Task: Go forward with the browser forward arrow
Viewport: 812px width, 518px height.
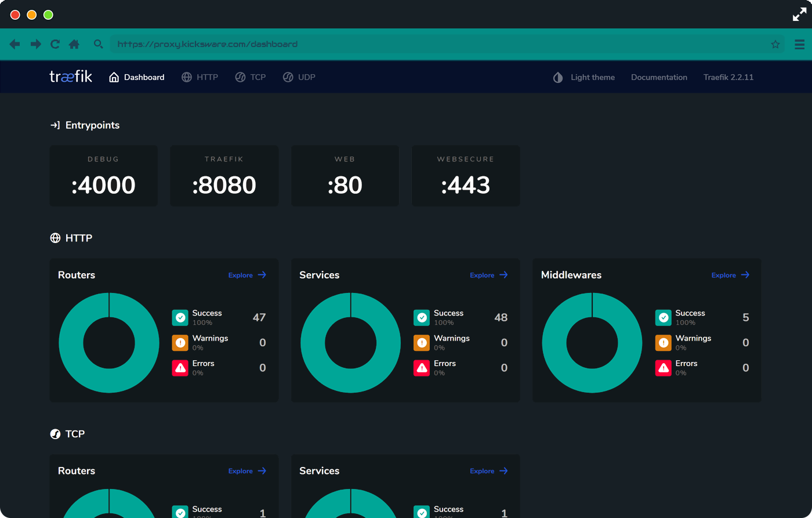Action: tap(36, 44)
